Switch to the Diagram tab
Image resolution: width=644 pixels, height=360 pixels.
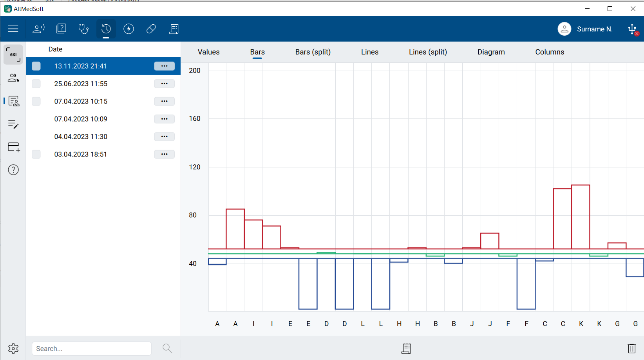(x=491, y=52)
